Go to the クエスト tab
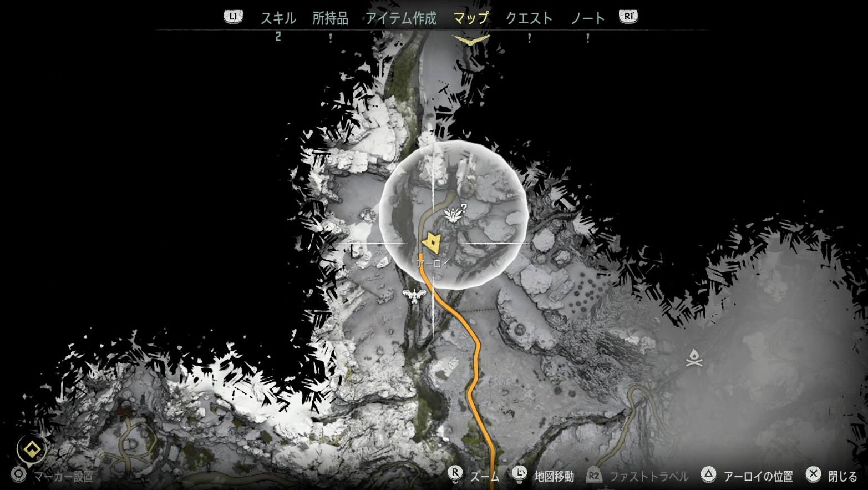868x490 pixels. (x=529, y=18)
